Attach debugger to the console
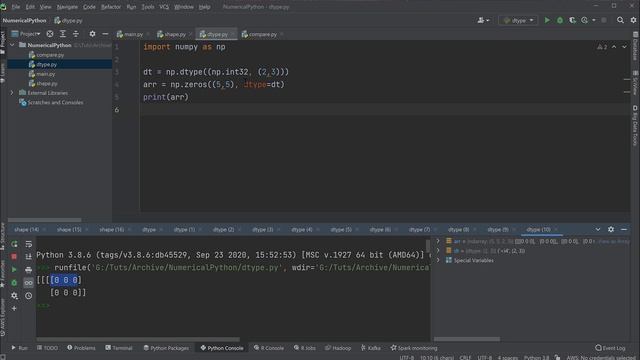The height and width of the screenshot is (360, 640). [14, 282]
